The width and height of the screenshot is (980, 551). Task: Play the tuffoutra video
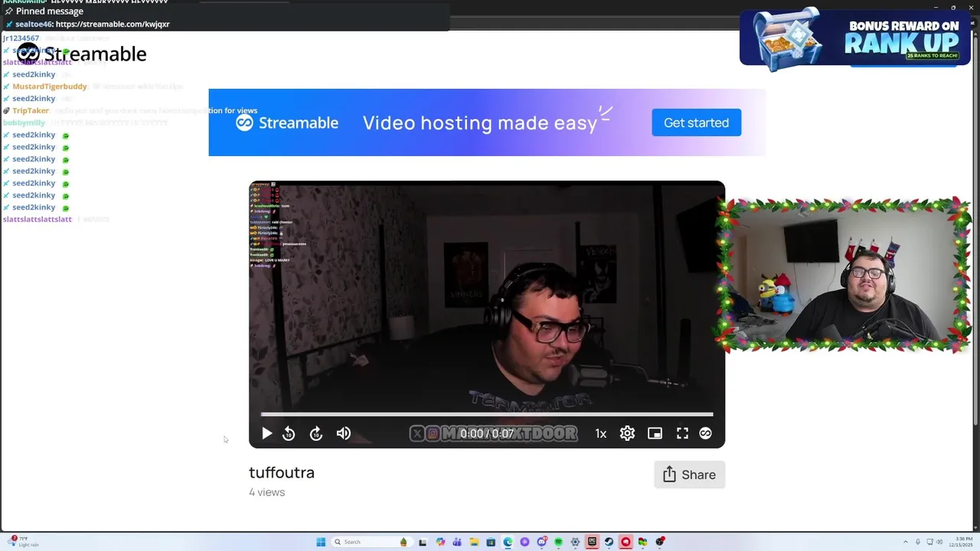coord(266,433)
